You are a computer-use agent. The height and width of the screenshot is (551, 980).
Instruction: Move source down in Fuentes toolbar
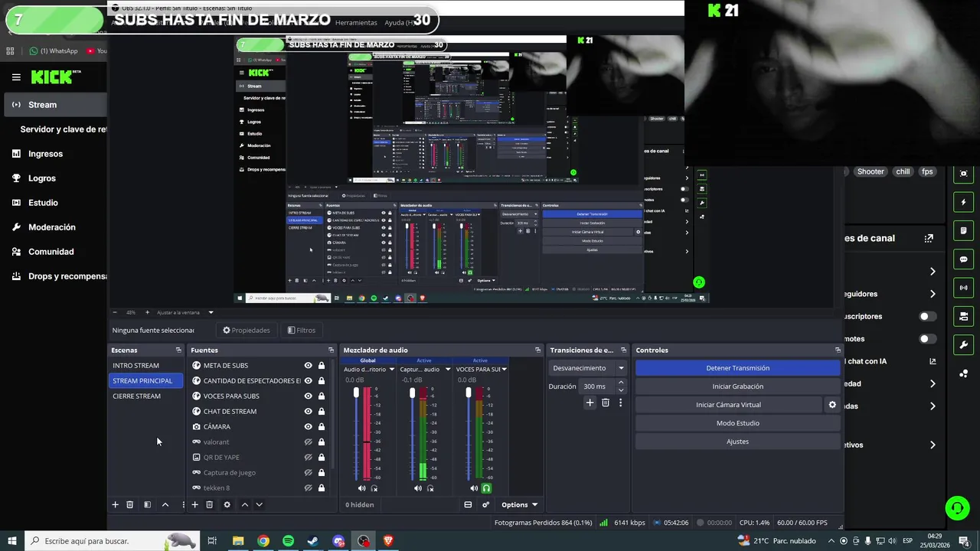pyautogui.click(x=259, y=504)
